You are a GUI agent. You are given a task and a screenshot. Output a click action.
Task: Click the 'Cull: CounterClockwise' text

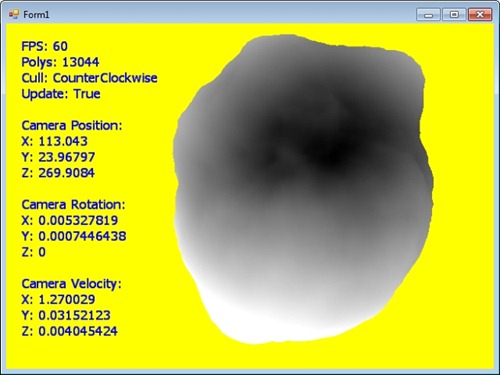pyautogui.click(x=89, y=78)
